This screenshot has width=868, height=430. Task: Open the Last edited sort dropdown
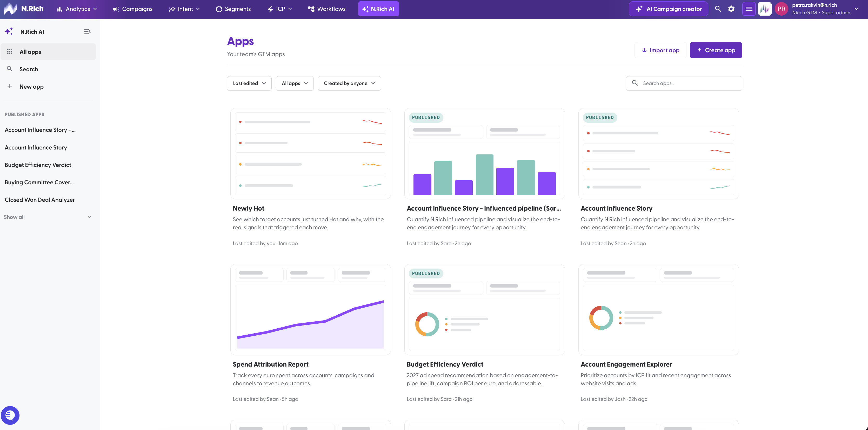pyautogui.click(x=249, y=83)
